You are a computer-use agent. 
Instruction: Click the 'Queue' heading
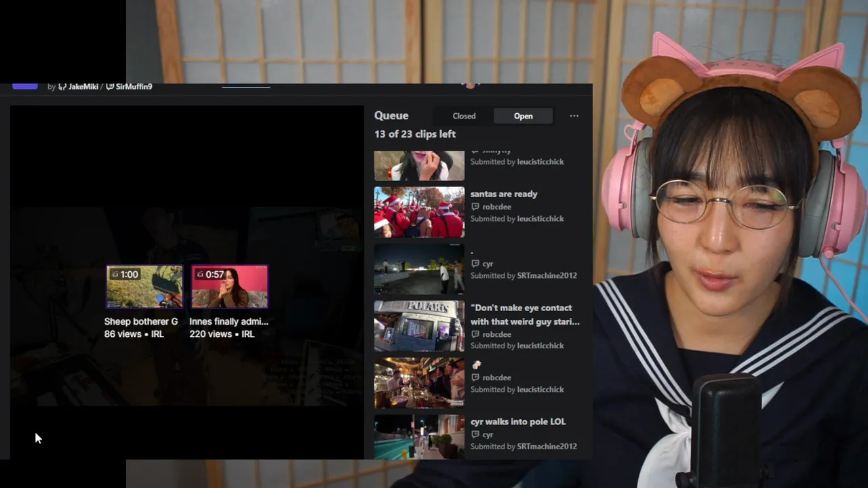click(x=391, y=116)
